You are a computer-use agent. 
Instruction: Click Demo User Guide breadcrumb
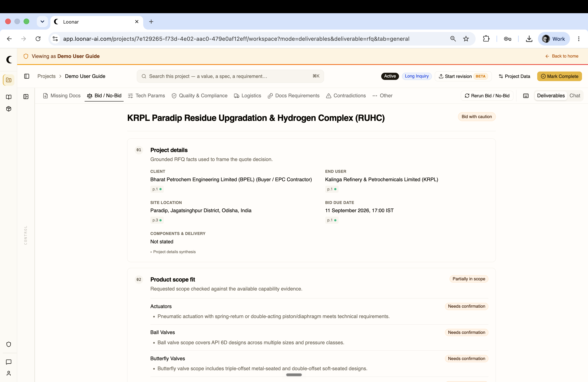[x=85, y=76]
